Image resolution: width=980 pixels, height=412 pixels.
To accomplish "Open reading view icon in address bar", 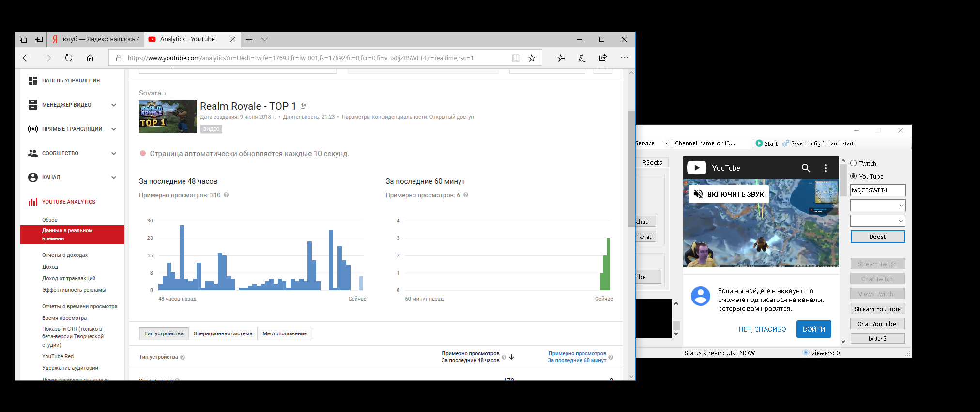I will point(516,58).
